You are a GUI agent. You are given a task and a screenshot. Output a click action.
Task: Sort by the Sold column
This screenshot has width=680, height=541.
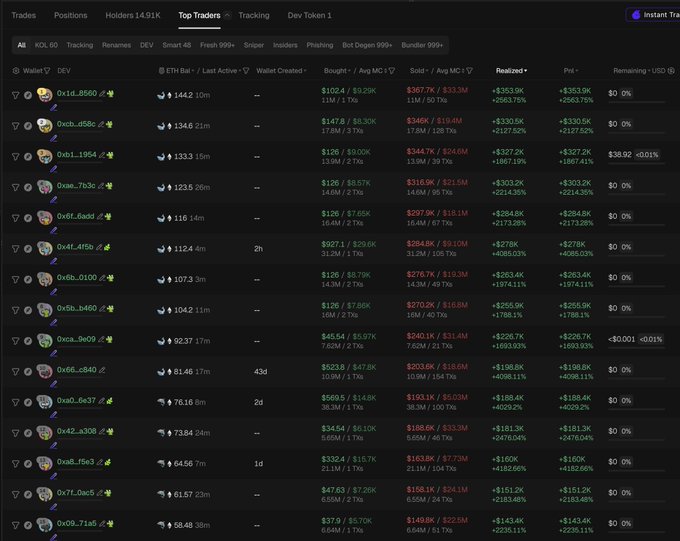click(419, 71)
